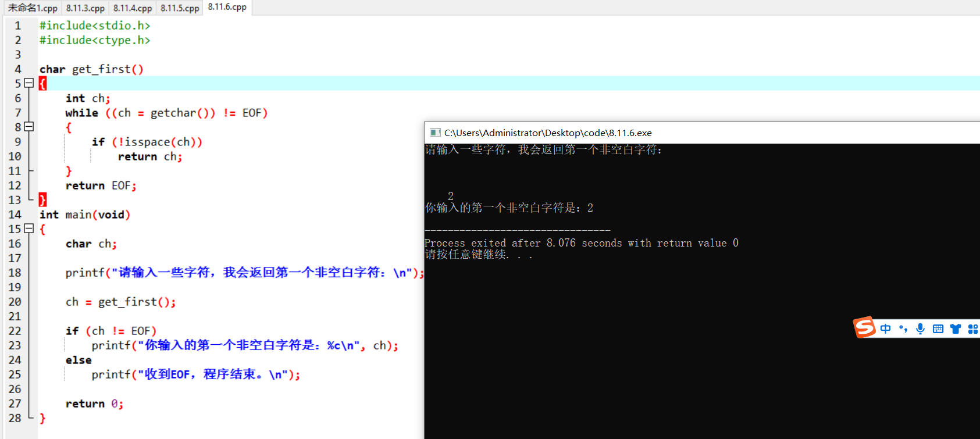Click the while getchar loop line
The width and height of the screenshot is (980, 439).
[166, 113]
